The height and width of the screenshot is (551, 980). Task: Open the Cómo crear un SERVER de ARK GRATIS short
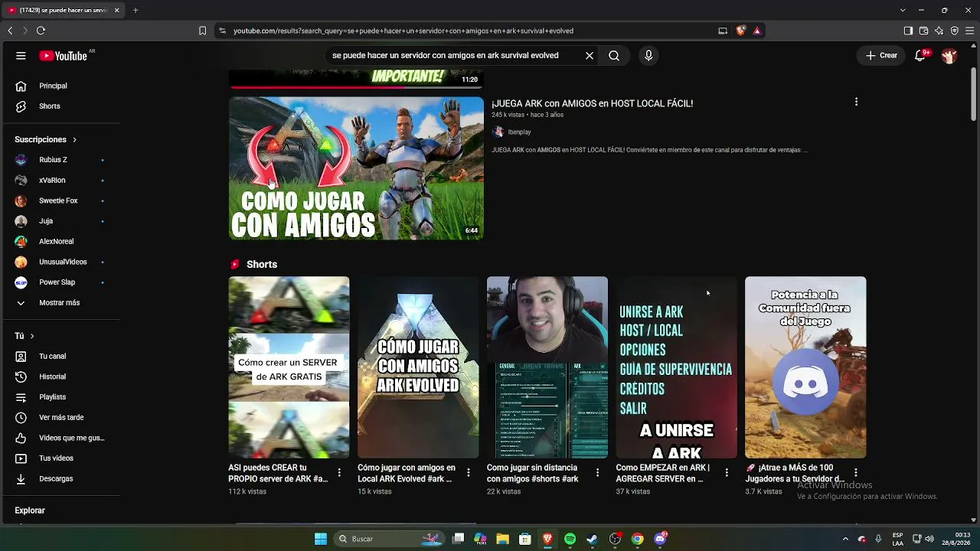(289, 367)
